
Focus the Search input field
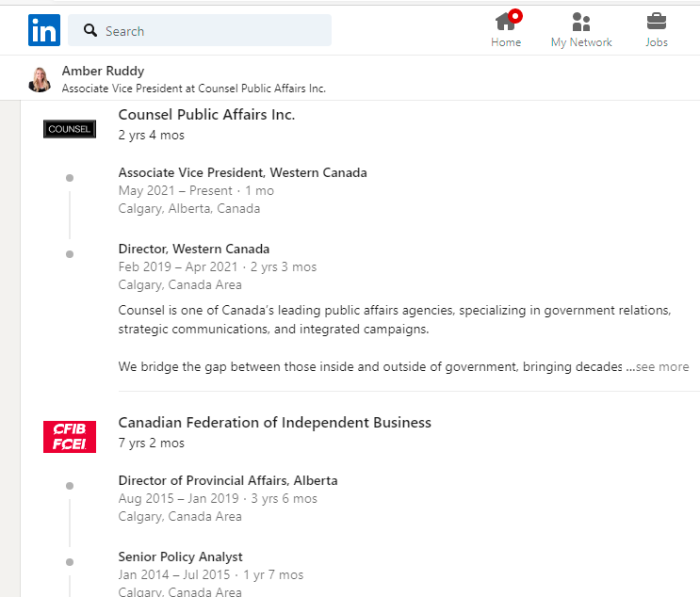200,30
